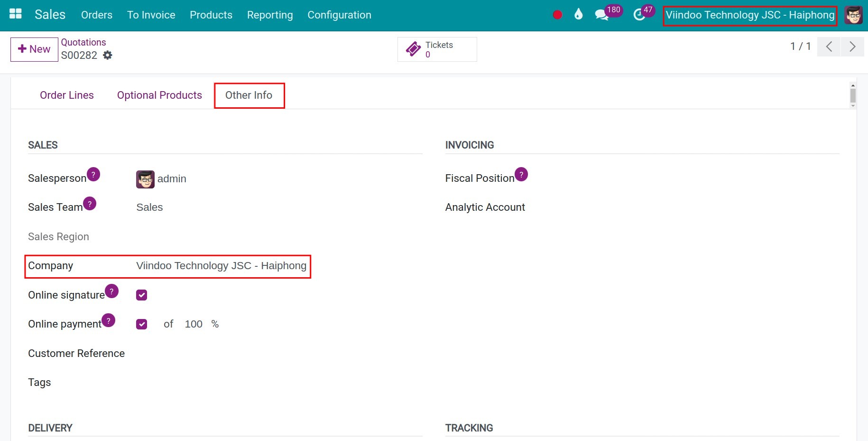Click the red recording dot icon
The height and width of the screenshot is (441, 868).
point(557,15)
